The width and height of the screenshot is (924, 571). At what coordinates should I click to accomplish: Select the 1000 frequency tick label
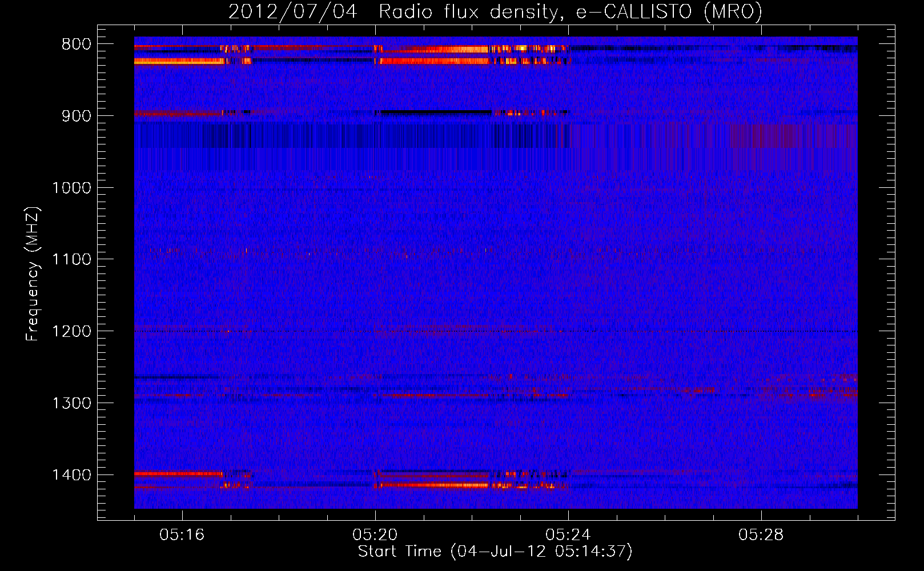[x=71, y=188]
